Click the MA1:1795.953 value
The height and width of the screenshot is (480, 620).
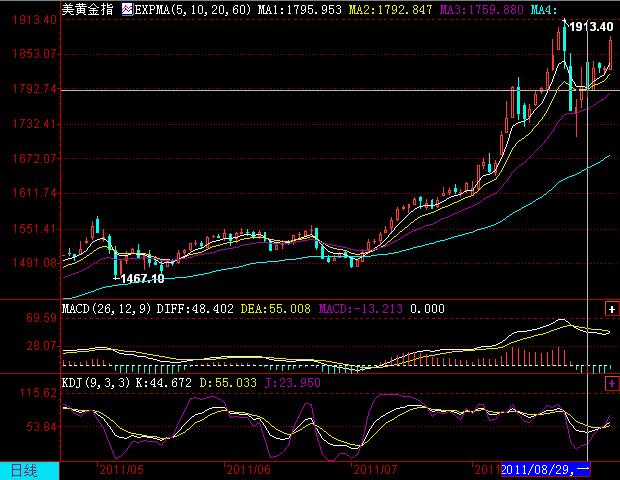coord(300,9)
